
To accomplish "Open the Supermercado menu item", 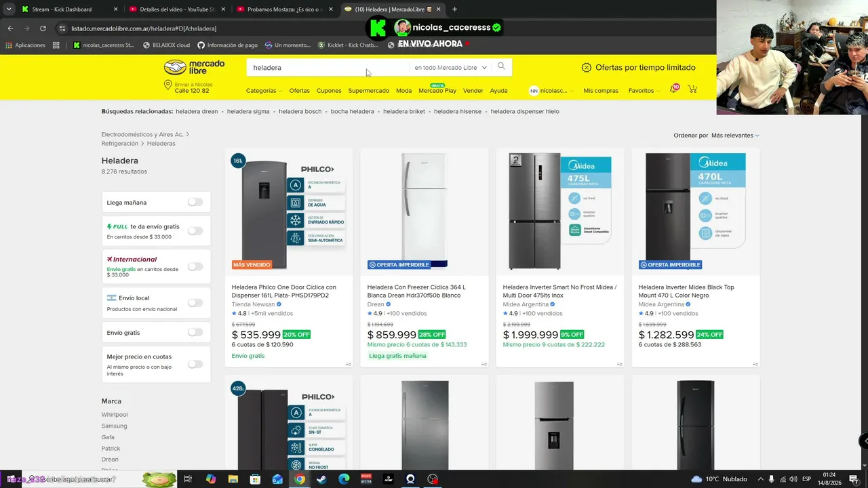I will point(369,91).
